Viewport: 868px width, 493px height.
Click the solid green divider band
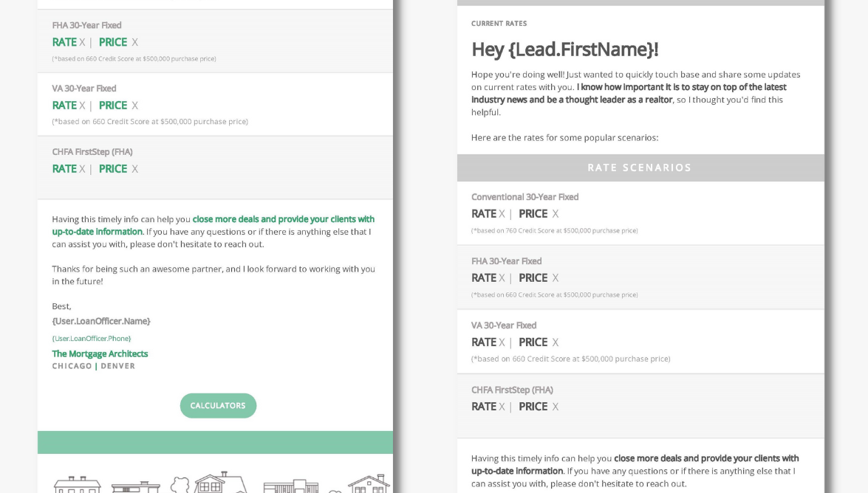[215, 442]
